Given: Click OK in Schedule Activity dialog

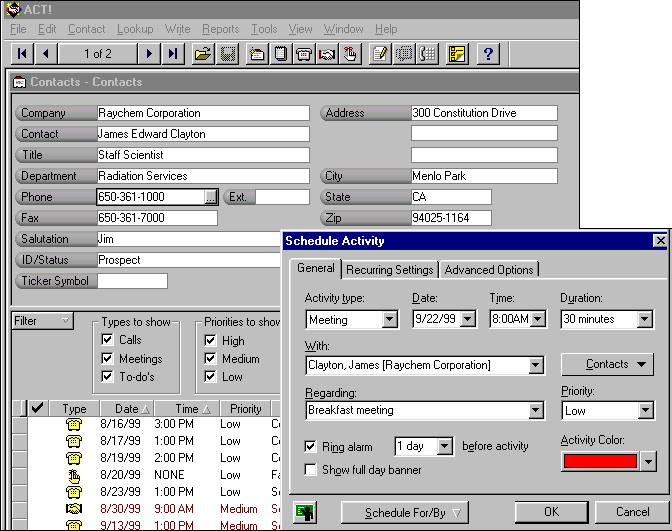Looking at the screenshot, I should [x=551, y=512].
